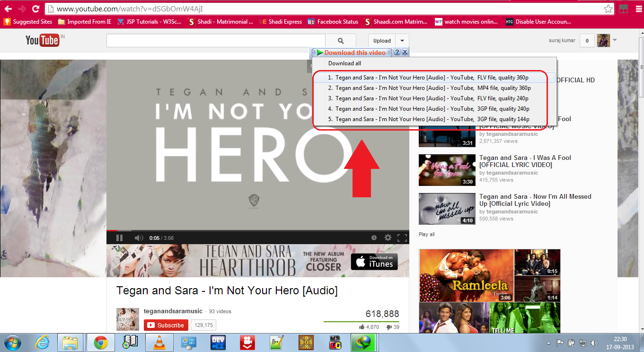Image resolution: width=644 pixels, height=352 pixels.
Task: Click the Download this video button
Action: 352,53
